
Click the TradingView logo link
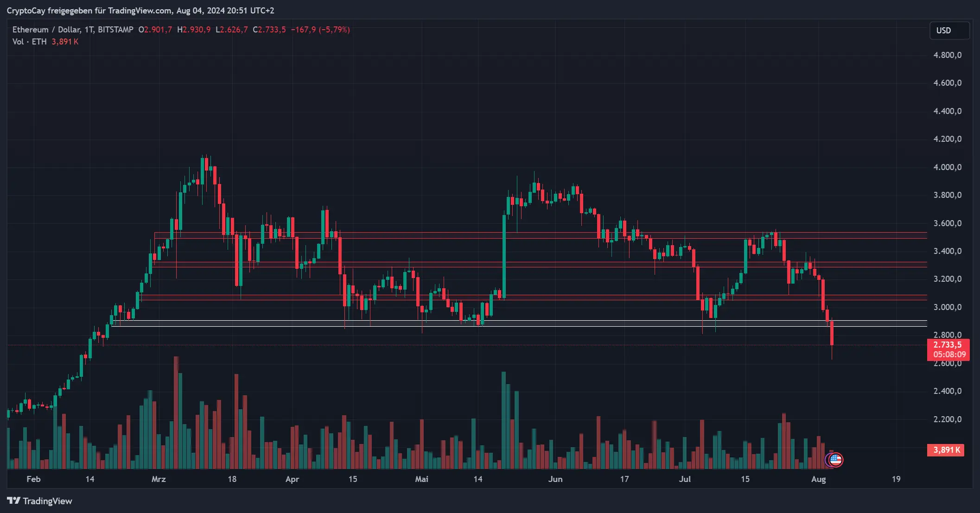click(x=39, y=501)
